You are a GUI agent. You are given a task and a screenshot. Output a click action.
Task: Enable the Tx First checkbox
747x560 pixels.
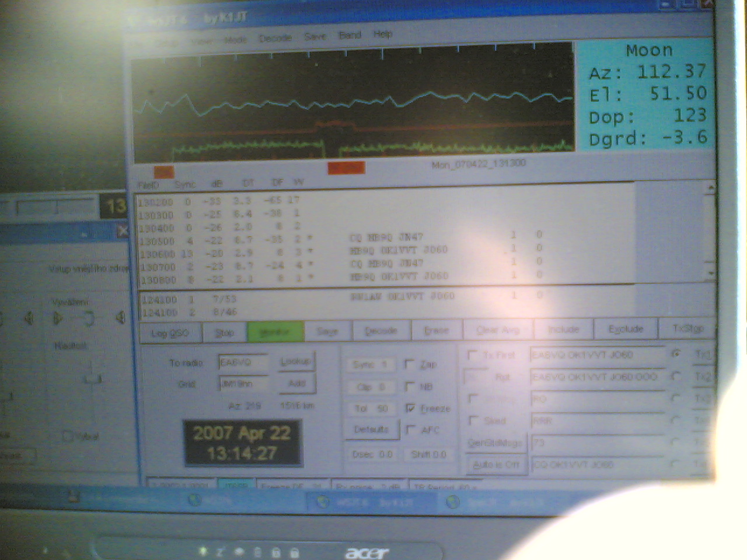click(x=473, y=354)
